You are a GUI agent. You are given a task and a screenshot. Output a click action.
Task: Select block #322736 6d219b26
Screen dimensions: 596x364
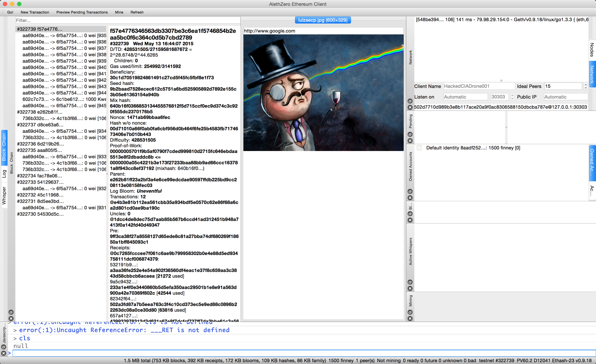pos(61,144)
